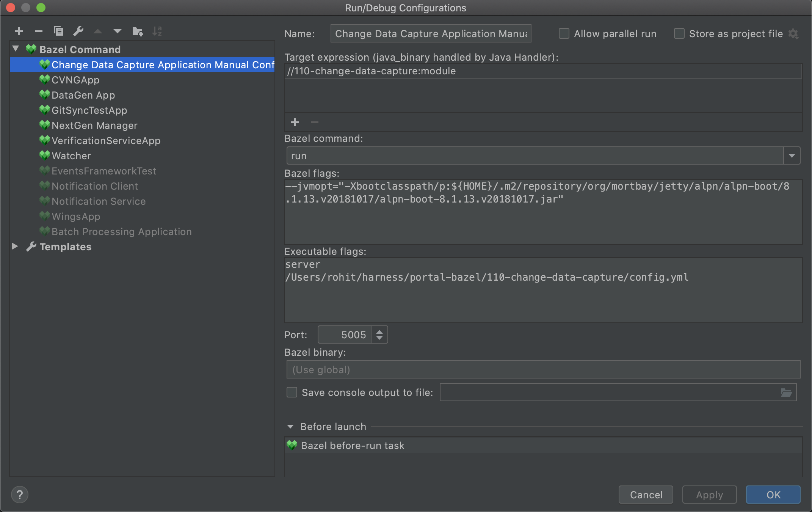Expand the Templates node

coord(15,247)
